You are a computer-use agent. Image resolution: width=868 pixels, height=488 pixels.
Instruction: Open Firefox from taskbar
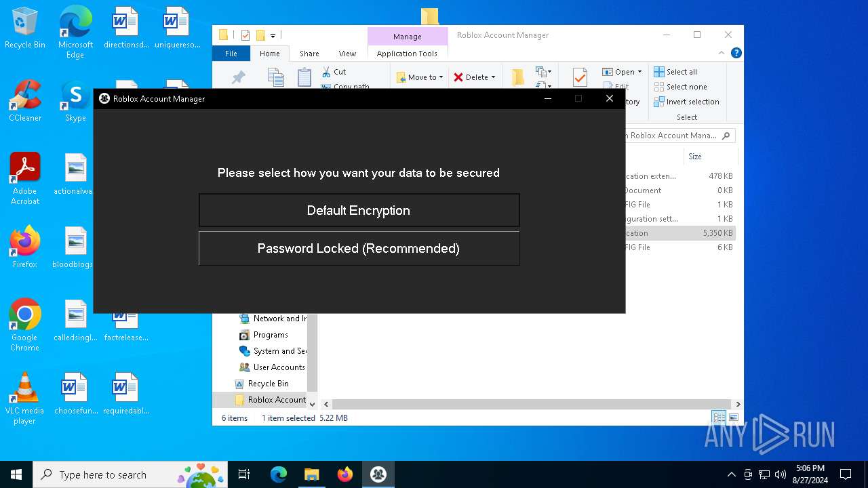345,474
